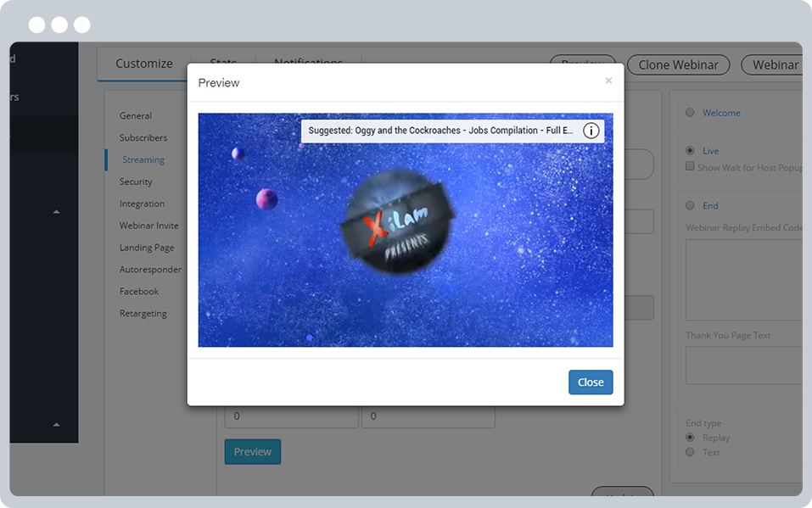The height and width of the screenshot is (508, 812).
Task: Close the Preview dialog with the X icon
Action: pos(608,81)
